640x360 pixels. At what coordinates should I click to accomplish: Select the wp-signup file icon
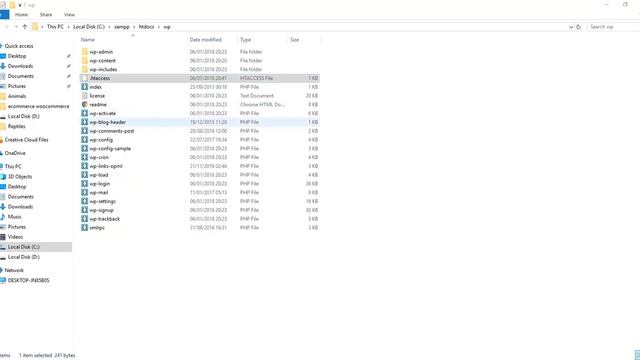[x=84, y=210]
